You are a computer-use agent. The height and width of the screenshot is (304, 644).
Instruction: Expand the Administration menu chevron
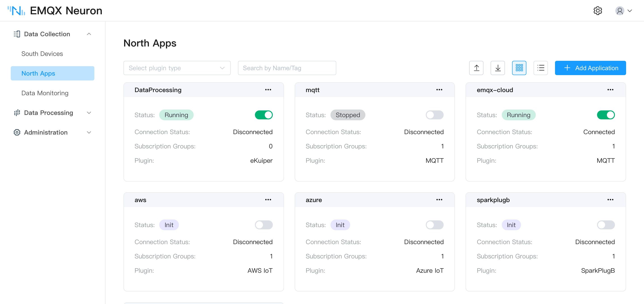tap(89, 132)
